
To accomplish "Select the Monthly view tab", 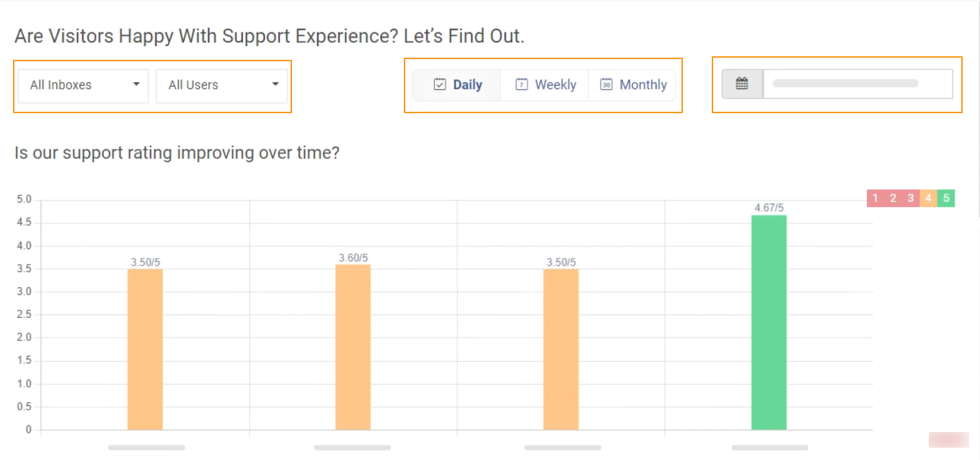I will coord(632,85).
